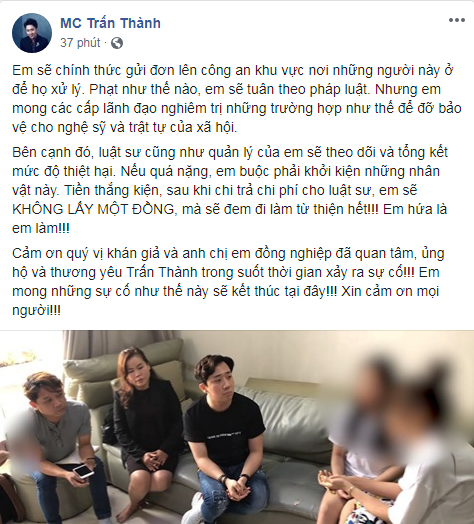Open the three-dot post options menu
Image resolution: width=474 pixels, height=524 pixels.
click(457, 20)
